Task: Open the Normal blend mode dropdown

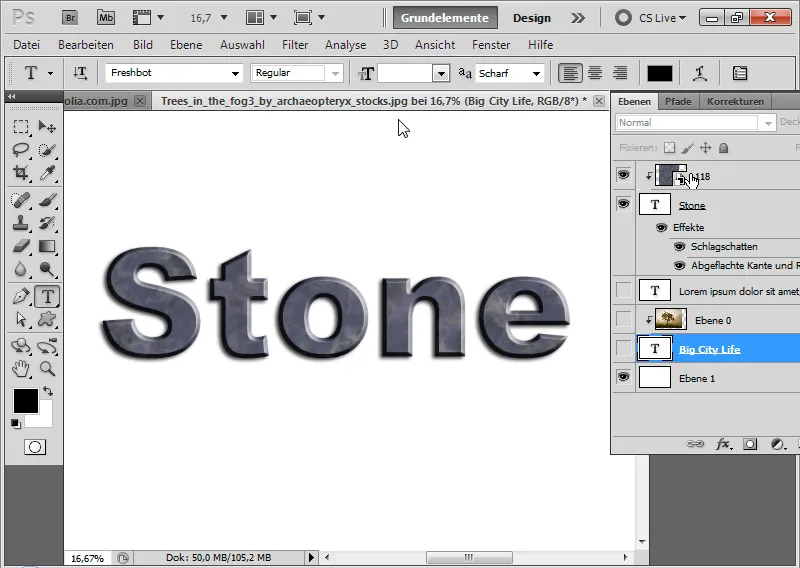Action: (x=768, y=123)
